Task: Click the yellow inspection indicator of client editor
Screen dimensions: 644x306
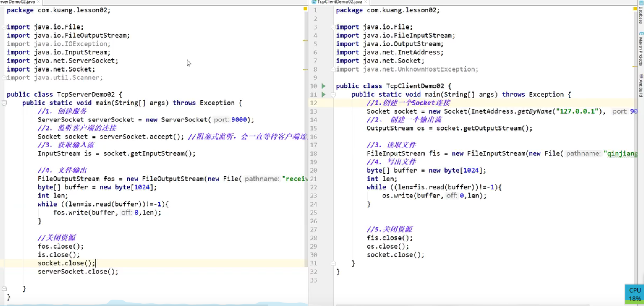Action: (x=635, y=8)
